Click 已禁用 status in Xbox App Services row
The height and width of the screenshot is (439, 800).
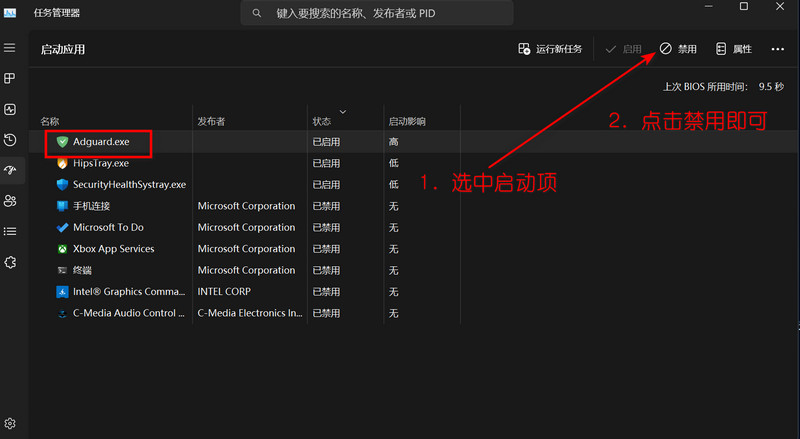click(326, 249)
